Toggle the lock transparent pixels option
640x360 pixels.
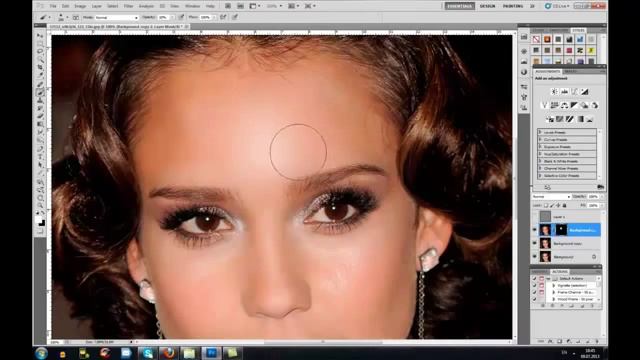pyautogui.click(x=546, y=205)
